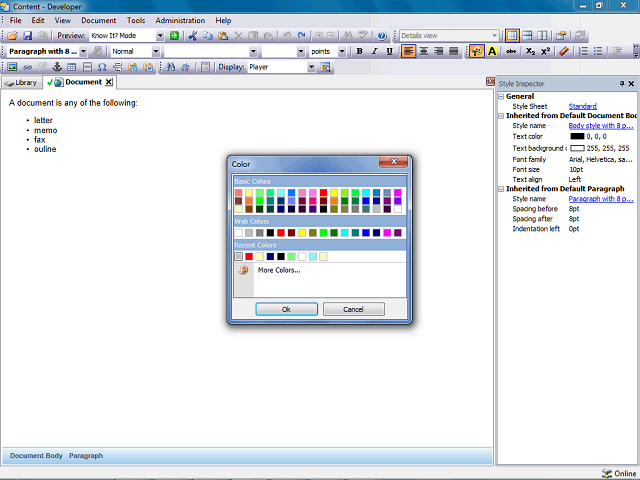Open the Paragraph with 8 style dropdown
The height and width of the screenshot is (480, 640).
[83, 51]
